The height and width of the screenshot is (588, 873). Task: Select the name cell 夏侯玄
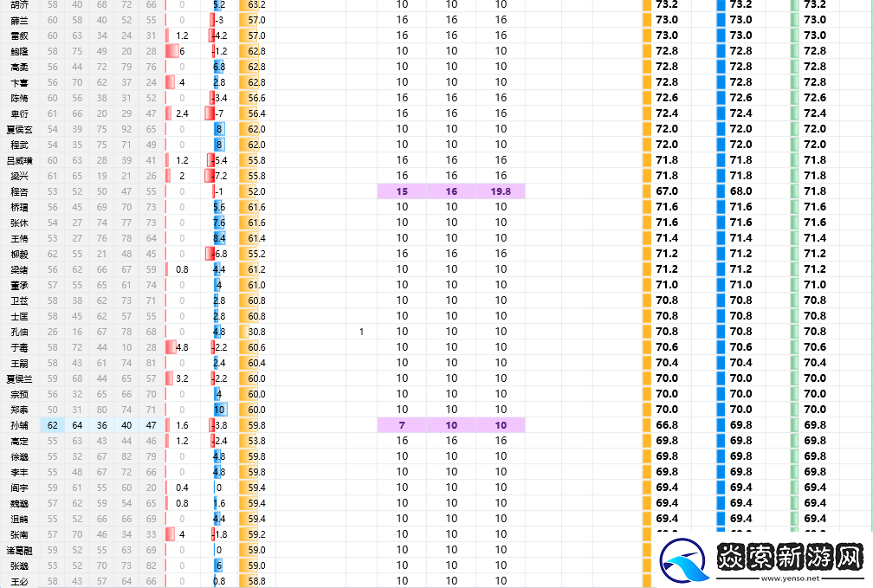coord(19,129)
